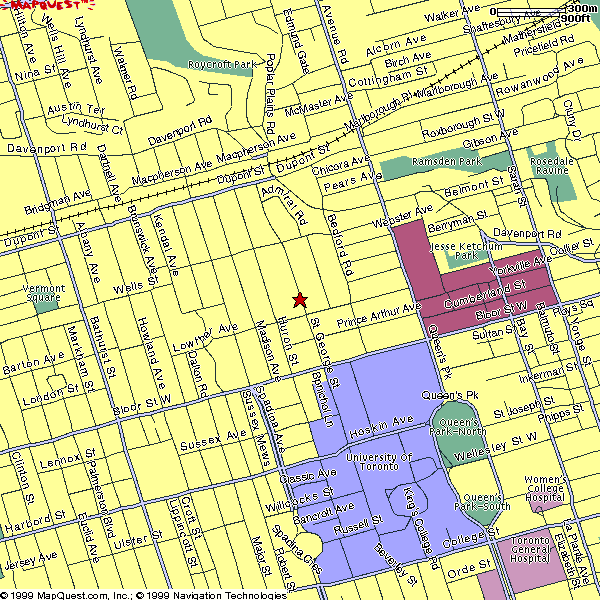Screen dimensions: 600x600
Task: Click the Jesse Ketchum Park area
Action: 455,250
